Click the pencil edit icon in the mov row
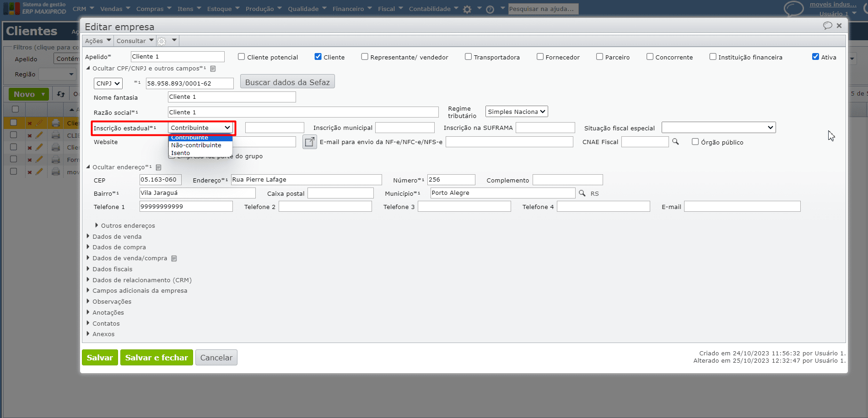This screenshot has width=868, height=418. tap(39, 172)
